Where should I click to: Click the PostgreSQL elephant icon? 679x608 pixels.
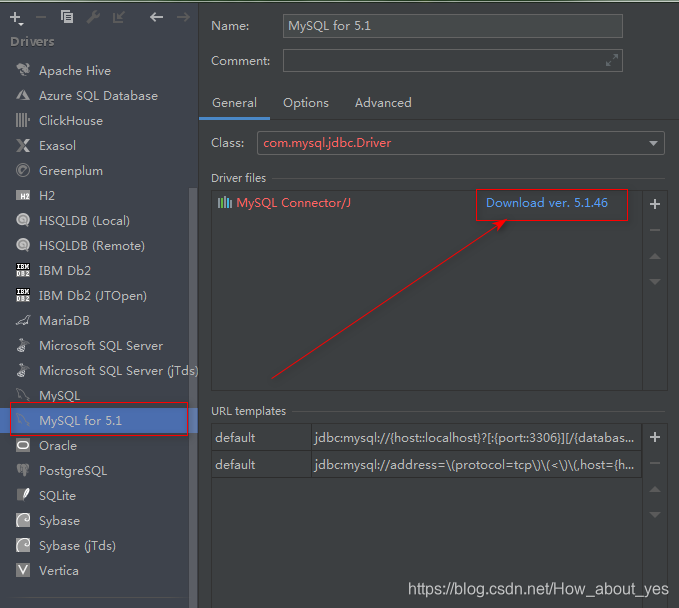pos(23,470)
